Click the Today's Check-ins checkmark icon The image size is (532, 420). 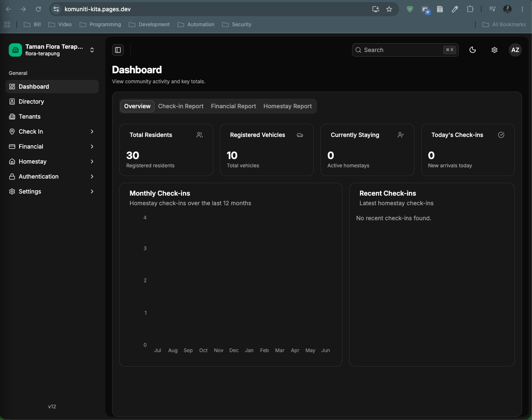pos(501,135)
